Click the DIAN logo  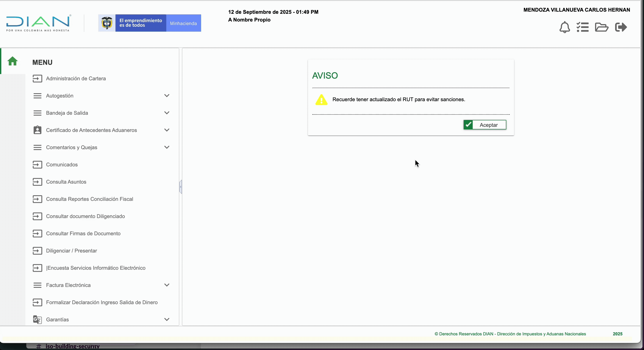click(x=39, y=23)
